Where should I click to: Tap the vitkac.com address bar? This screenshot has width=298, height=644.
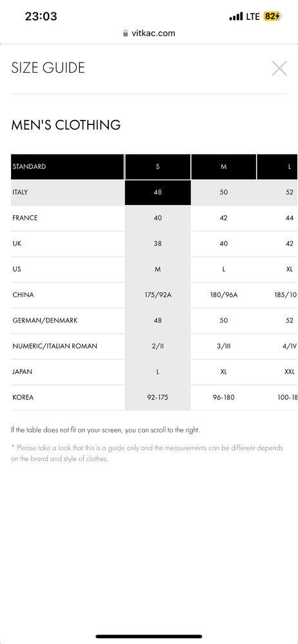tap(149, 34)
